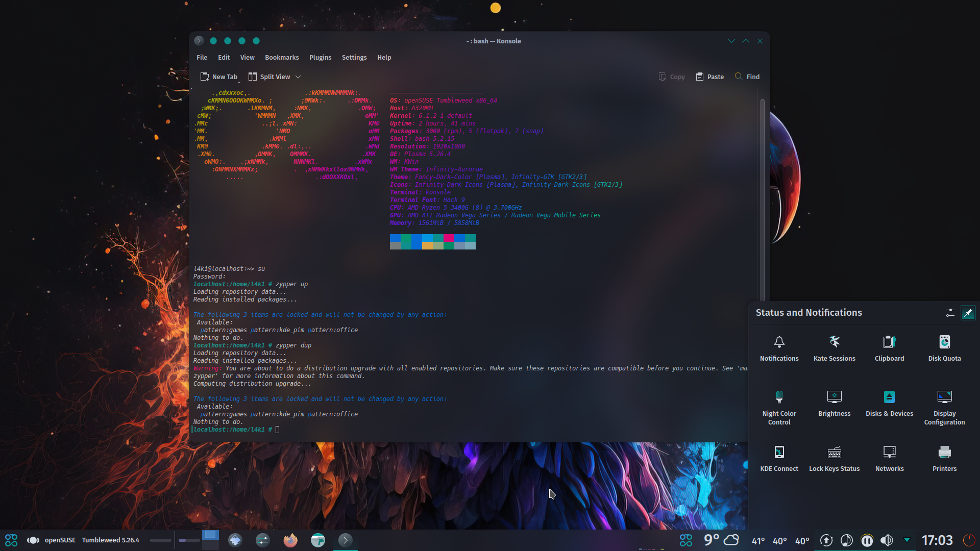Viewport: 980px width, 551px height.
Task: Open the Help menu in Konsole
Action: 384,58
